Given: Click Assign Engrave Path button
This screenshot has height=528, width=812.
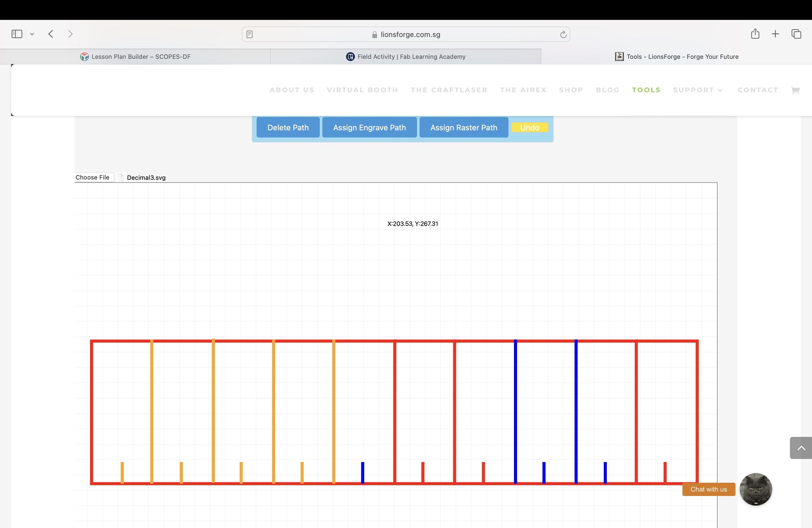Looking at the screenshot, I should click(x=369, y=128).
